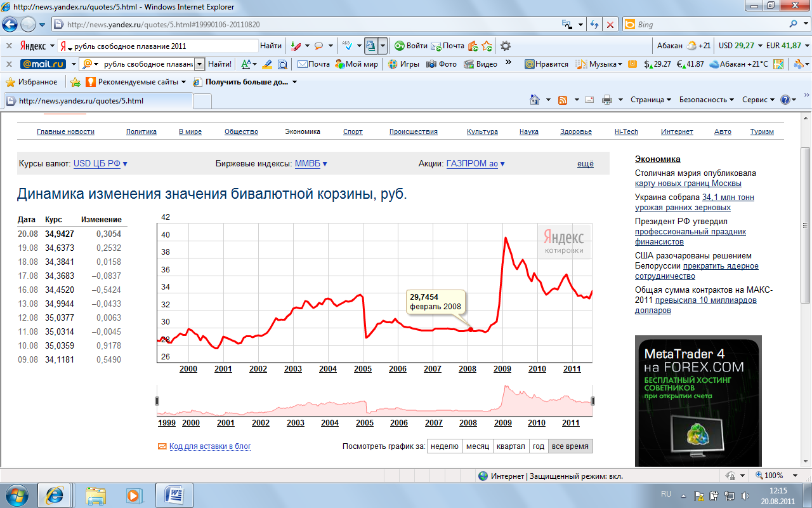Click the map icon in Mail.ru toolbar

tap(778, 64)
